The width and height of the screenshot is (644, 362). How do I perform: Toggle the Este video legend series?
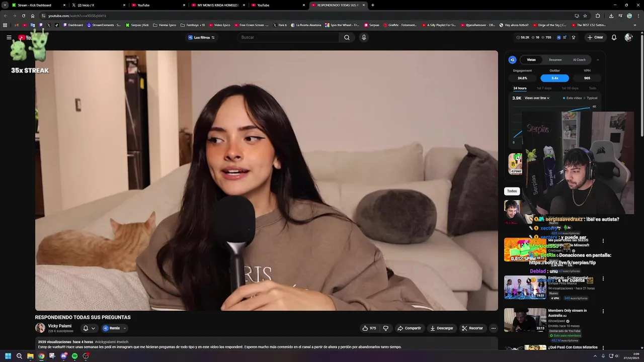tap(573, 98)
